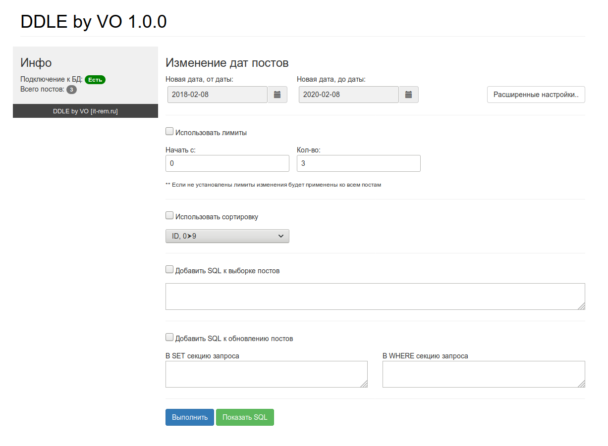This screenshot has width=608, height=446.
Task: Focus the 'Начать с' input field
Action: [227, 163]
